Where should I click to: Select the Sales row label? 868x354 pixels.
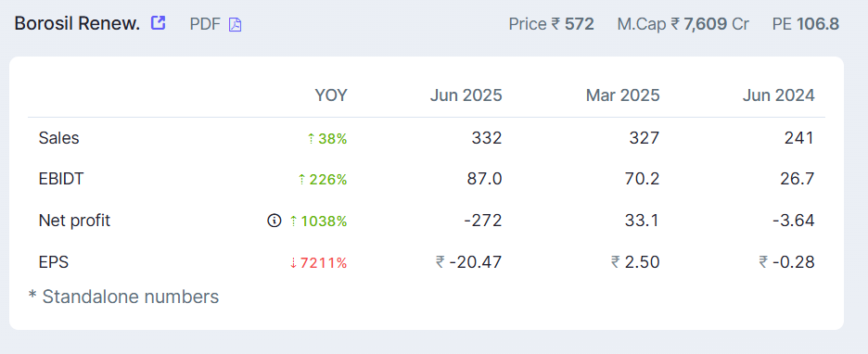click(x=59, y=138)
